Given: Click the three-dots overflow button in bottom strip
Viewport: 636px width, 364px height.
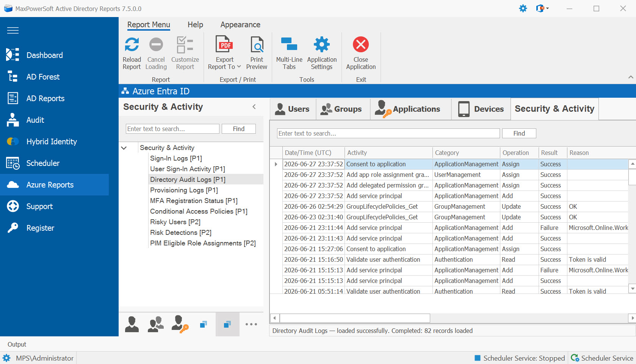Looking at the screenshot, I should (x=251, y=324).
